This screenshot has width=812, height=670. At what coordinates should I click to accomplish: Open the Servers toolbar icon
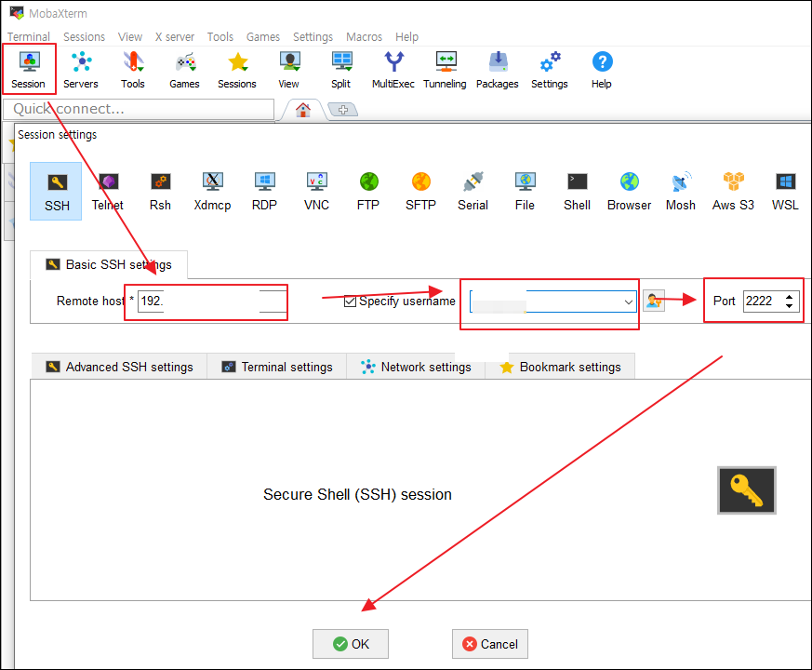click(x=81, y=70)
